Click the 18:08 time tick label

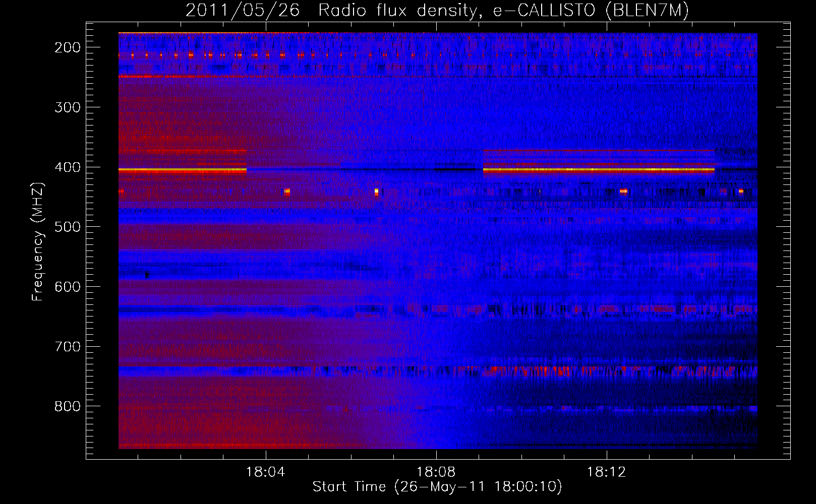coord(436,472)
